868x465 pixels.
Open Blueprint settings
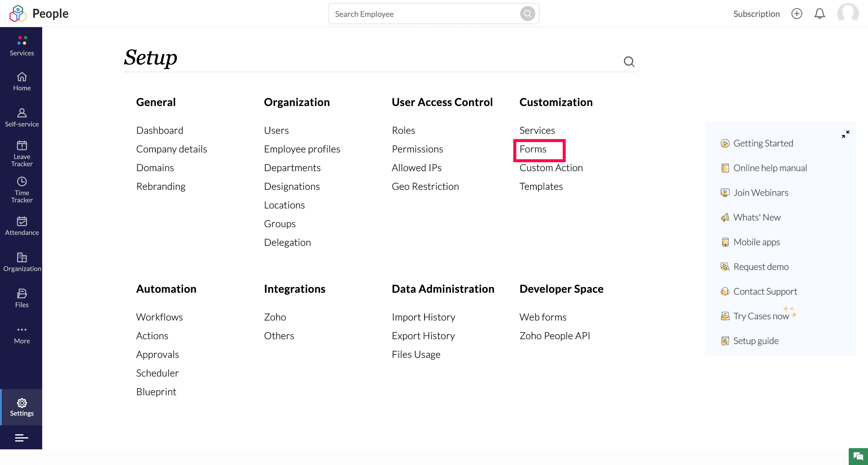[156, 392]
